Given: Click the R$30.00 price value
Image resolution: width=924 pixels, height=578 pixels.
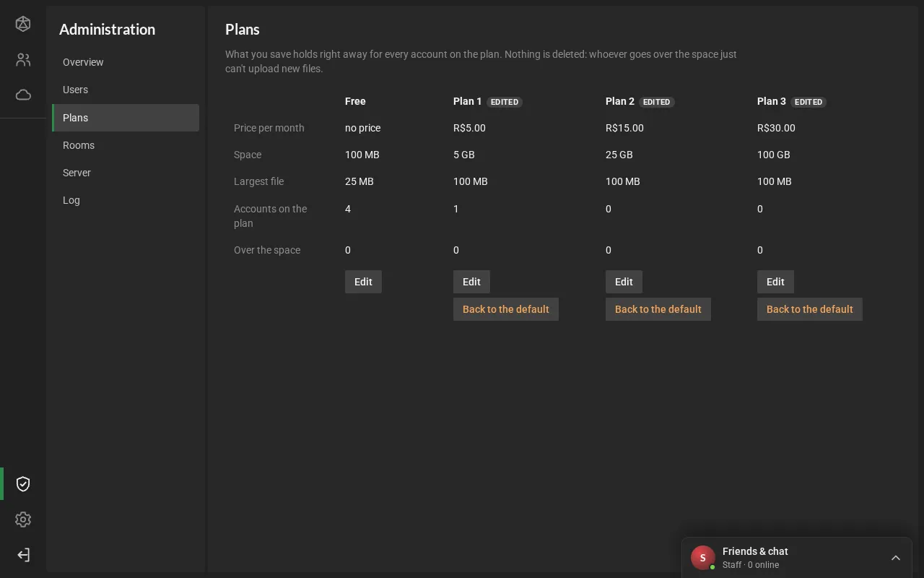Looking at the screenshot, I should pos(776,128).
